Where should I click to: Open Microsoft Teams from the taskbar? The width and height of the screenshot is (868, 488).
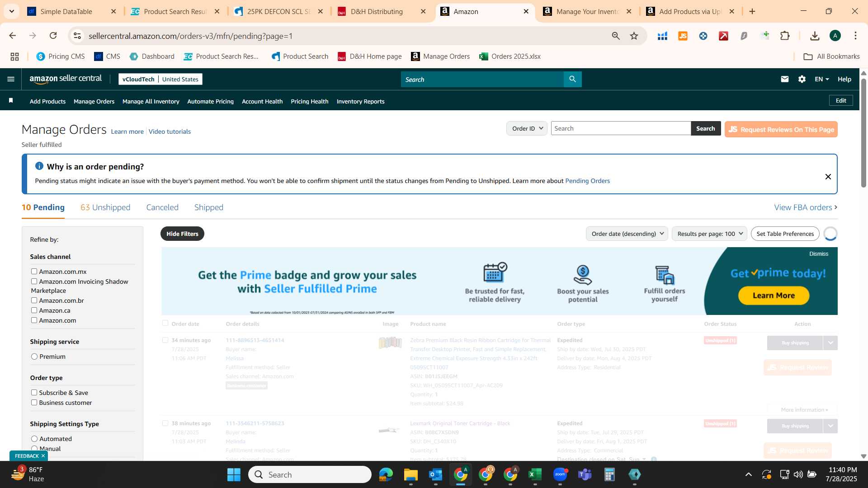tap(585, 474)
